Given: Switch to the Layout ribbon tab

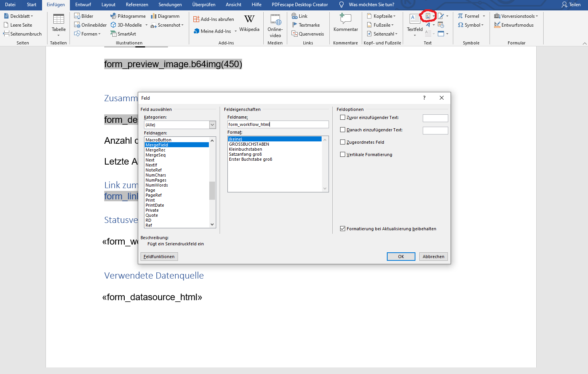Looking at the screenshot, I should click(108, 5).
